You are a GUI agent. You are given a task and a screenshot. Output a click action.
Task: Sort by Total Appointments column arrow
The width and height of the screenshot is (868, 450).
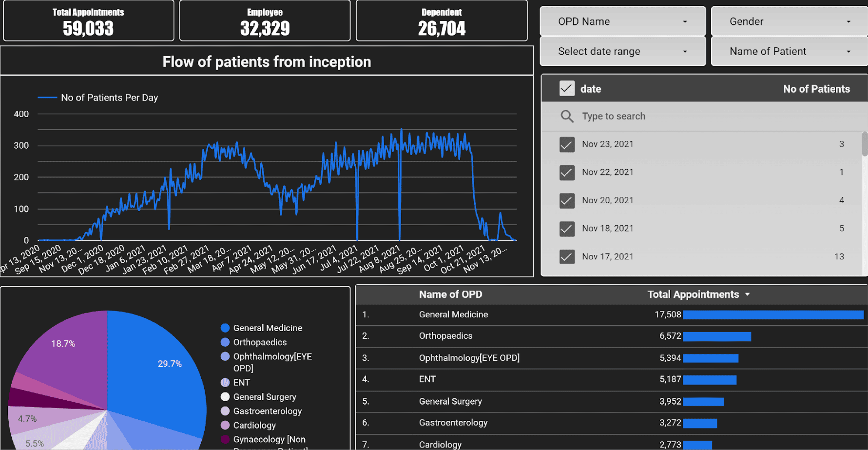(748, 294)
